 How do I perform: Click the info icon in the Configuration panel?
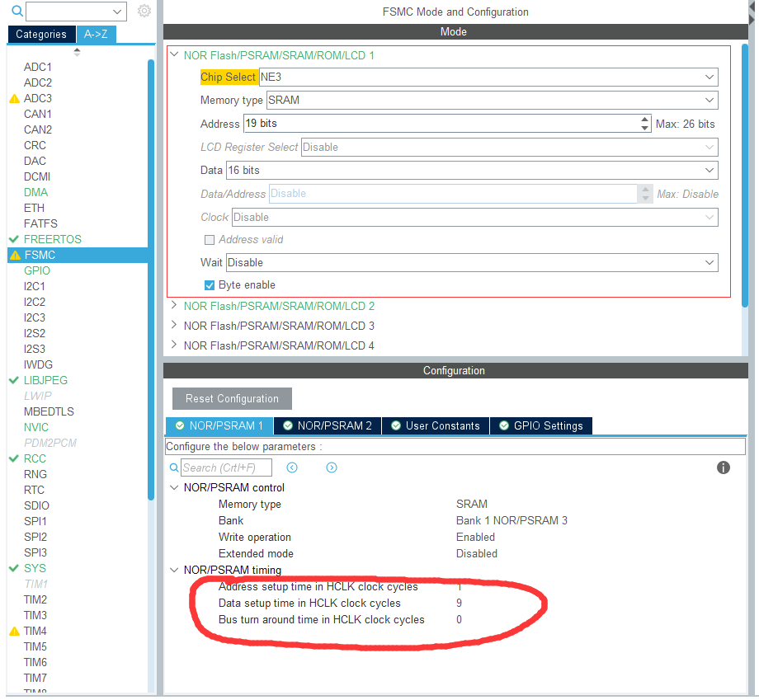723,467
